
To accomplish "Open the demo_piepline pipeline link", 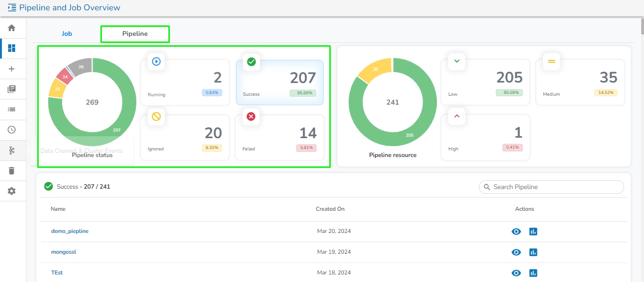I will click(x=70, y=231).
